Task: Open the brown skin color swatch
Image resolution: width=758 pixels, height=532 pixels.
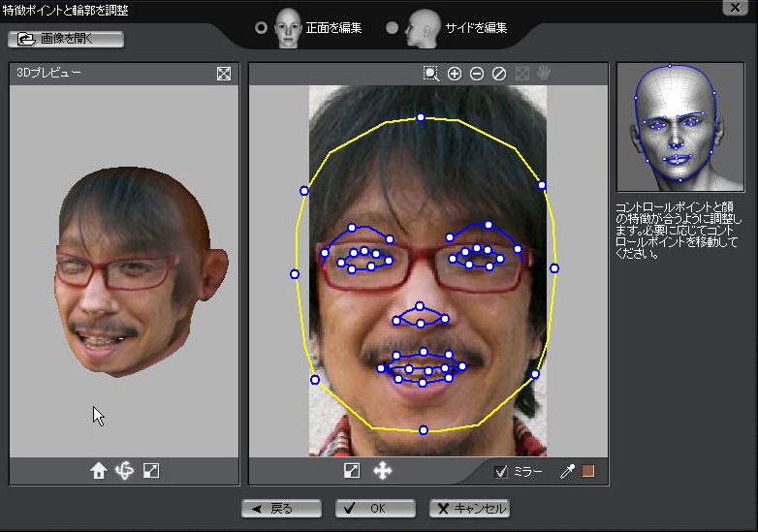Action: 588,472
